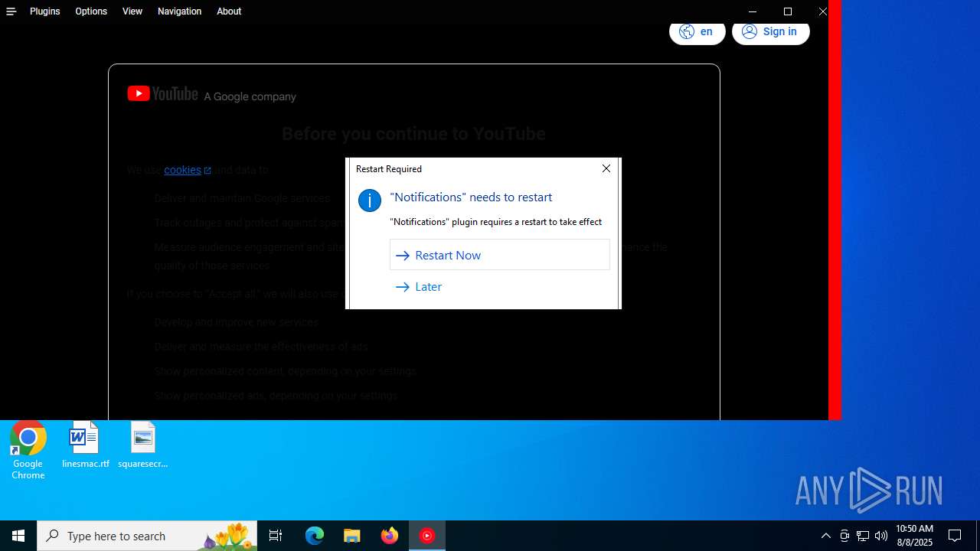Select the squaresecr image file
This screenshot has width=980, height=551.
143,445
